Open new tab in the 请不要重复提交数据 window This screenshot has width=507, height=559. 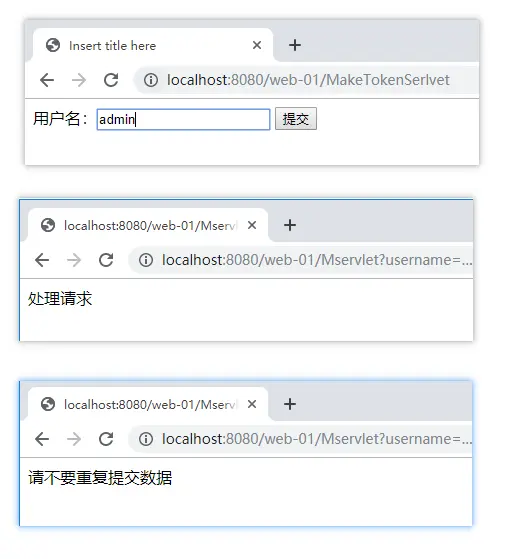290,404
